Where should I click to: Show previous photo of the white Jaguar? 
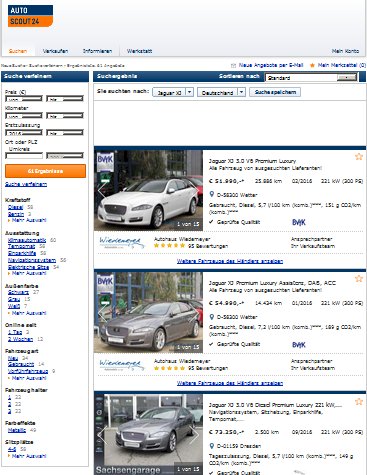[x=102, y=191]
